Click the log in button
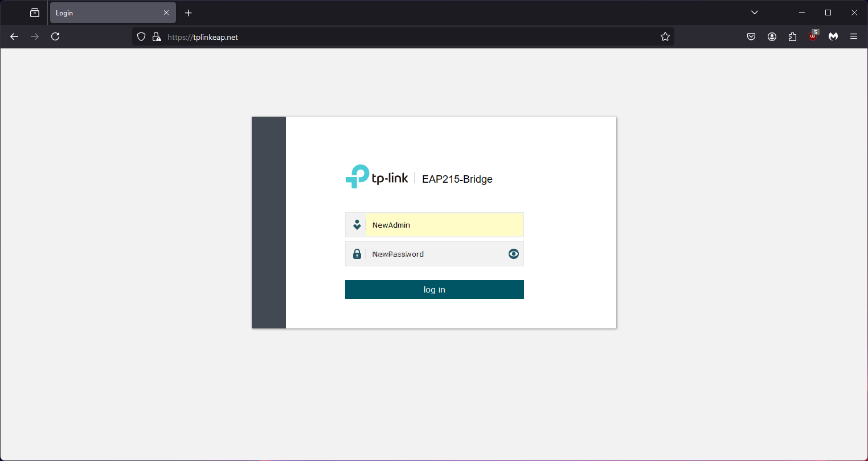 (434, 289)
